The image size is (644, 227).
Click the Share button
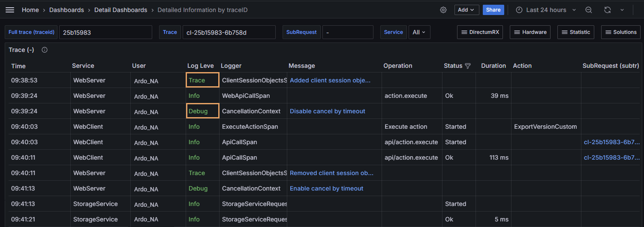(x=493, y=10)
